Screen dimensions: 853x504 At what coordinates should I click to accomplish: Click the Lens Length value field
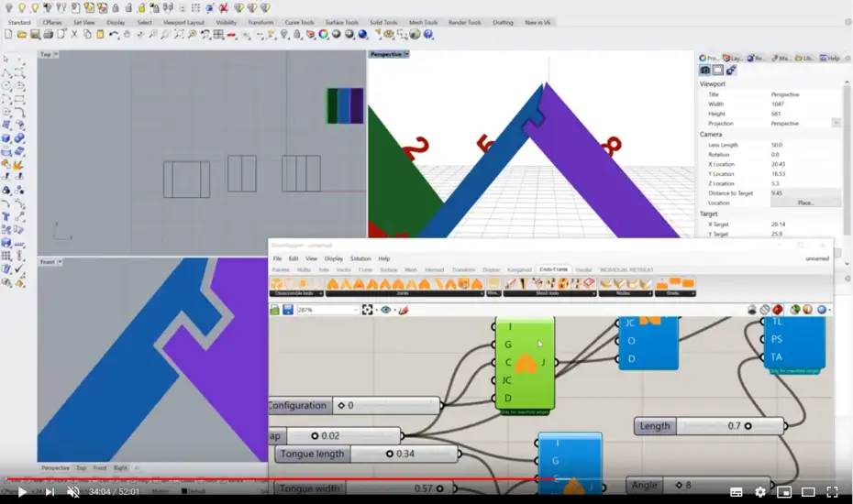pyautogui.click(x=804, y=145)
